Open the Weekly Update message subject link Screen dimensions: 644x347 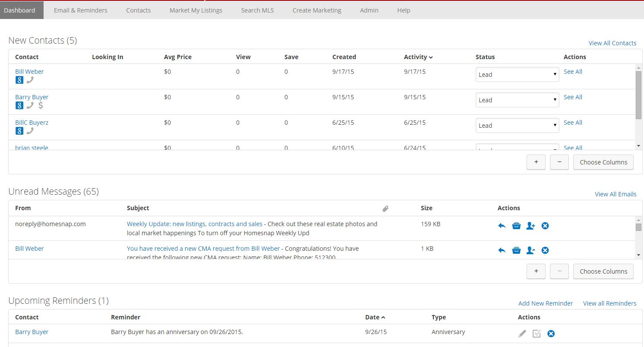(195, 224)
